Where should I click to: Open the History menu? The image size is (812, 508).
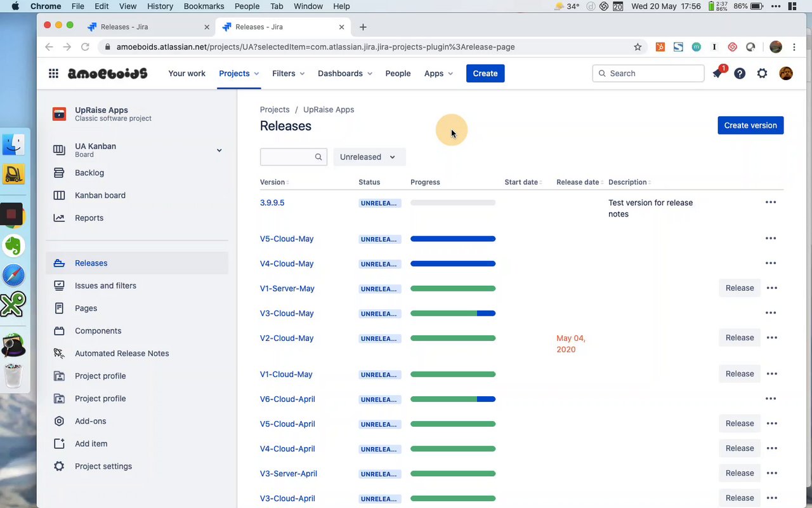pyautogui.click(x=160, y=6)
